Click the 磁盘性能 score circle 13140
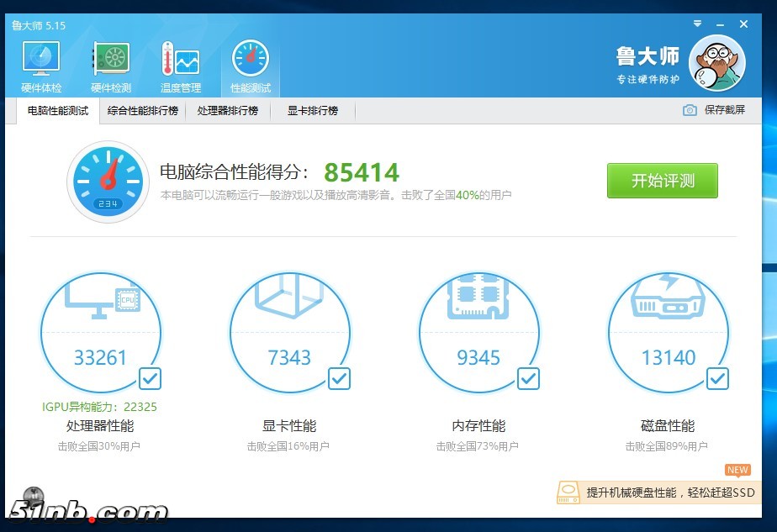Screen dimensions: 777x532 coord(668,336)
